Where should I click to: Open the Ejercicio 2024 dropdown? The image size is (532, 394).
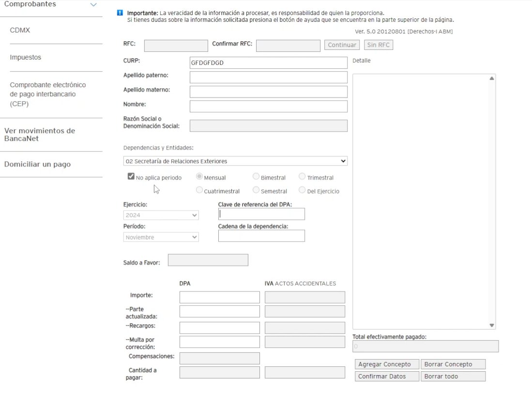click(x=161, y=215)
